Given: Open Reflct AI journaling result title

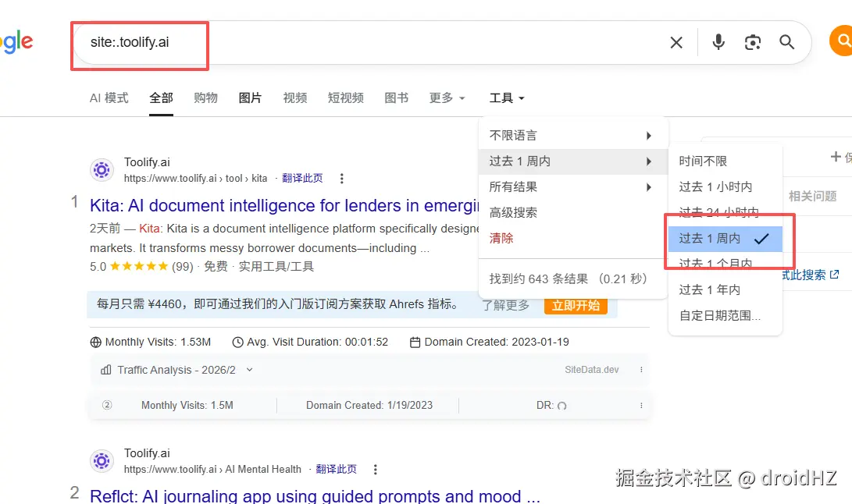Looking at the screenshot, I should coord(315,496).
